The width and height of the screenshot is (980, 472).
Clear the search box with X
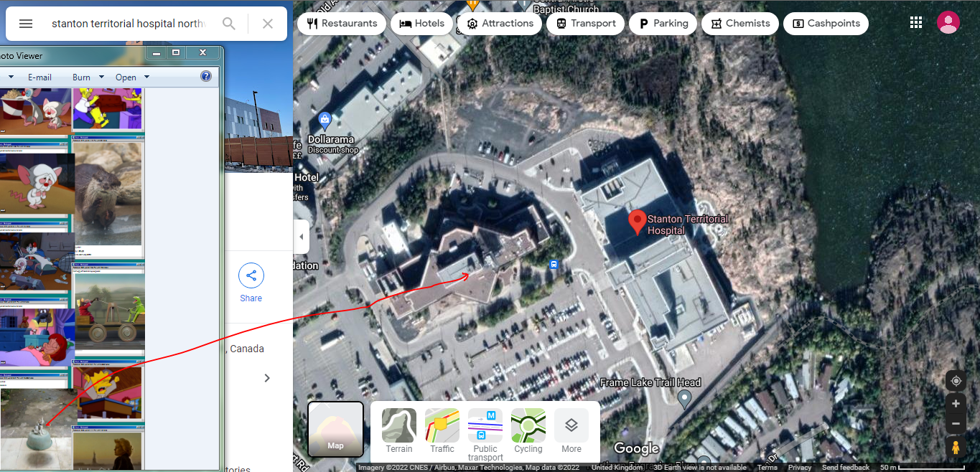click(x=268, y=24)
